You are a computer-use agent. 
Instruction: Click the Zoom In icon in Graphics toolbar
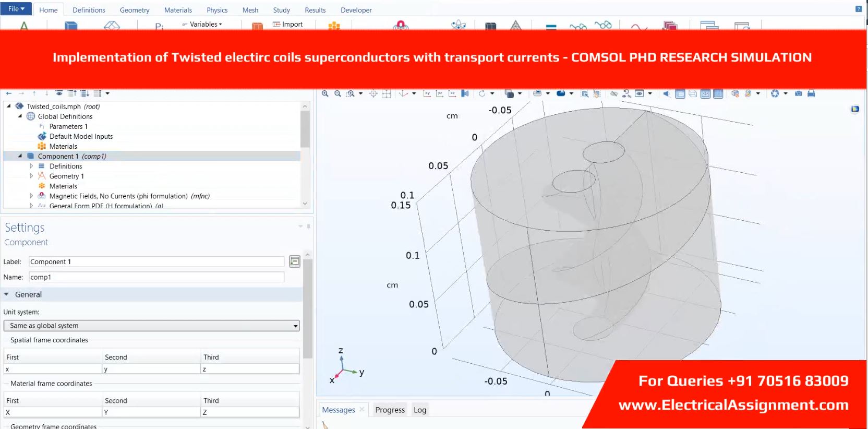(x=325, y=93)
